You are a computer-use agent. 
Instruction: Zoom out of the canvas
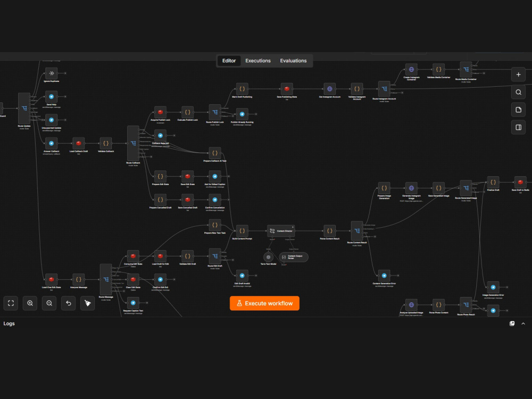point(49,303)
